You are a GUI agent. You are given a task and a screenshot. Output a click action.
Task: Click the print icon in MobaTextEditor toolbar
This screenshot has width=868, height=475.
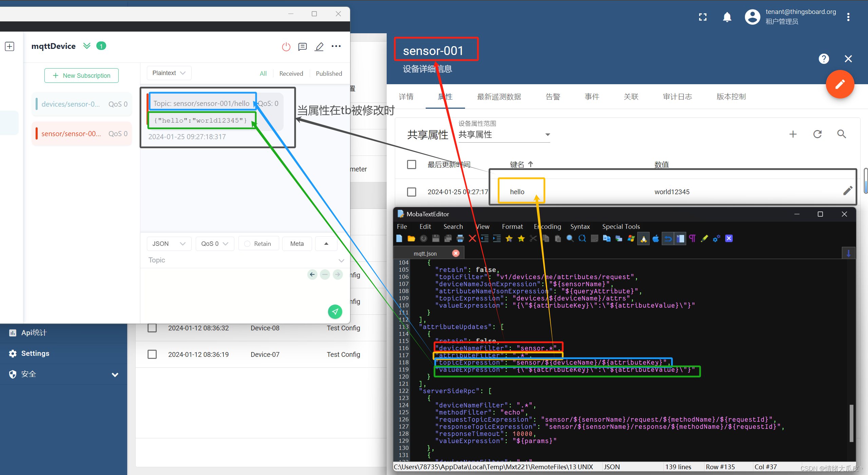460,239
